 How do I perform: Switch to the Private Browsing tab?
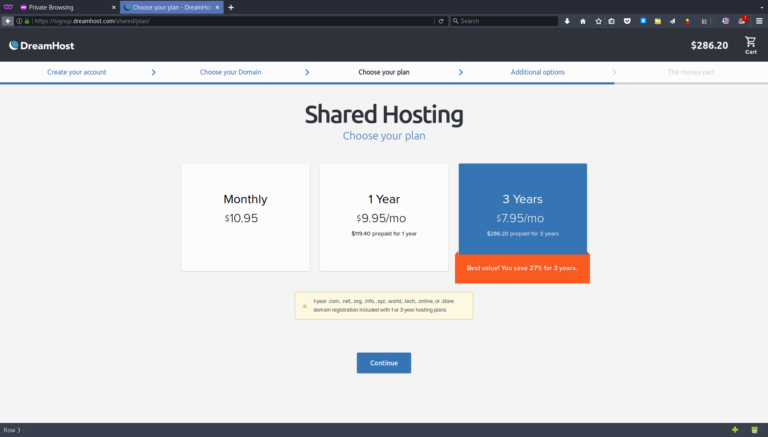click(x=67, y=7)
